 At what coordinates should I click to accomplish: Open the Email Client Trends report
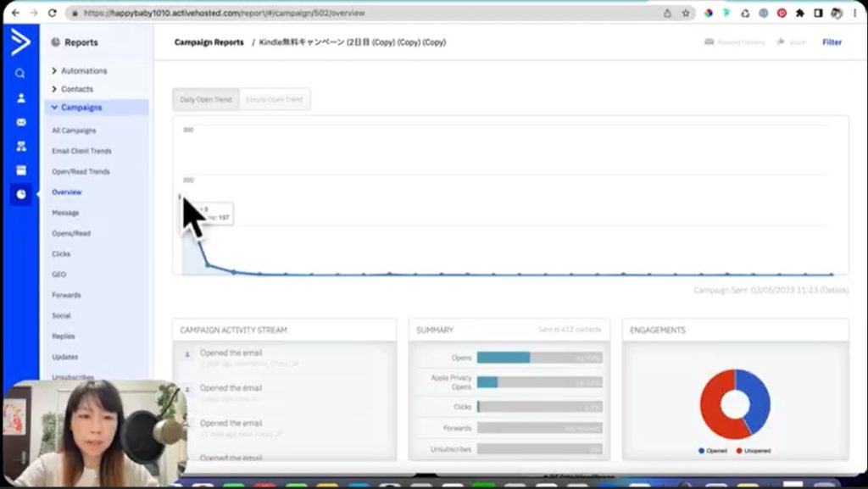[81, 151]
